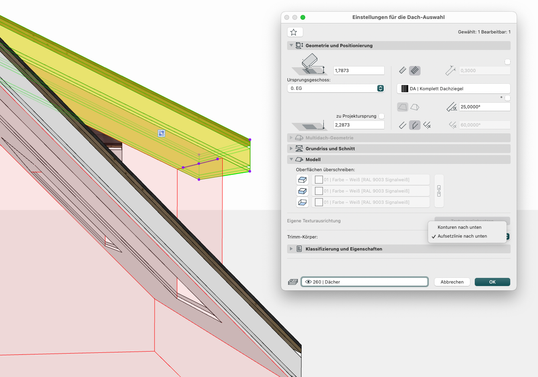Open the second Farbe – Weiß surface selector
The image size is (538, 377).
(x=371, y=191)
